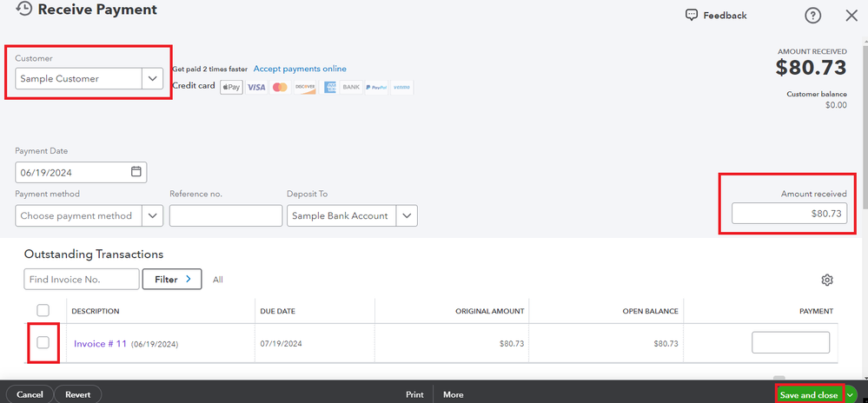Expand the Filter button chevron
The height and width of the screenshot is (403, 868).
pyautogui.click(x=189, y=279)
